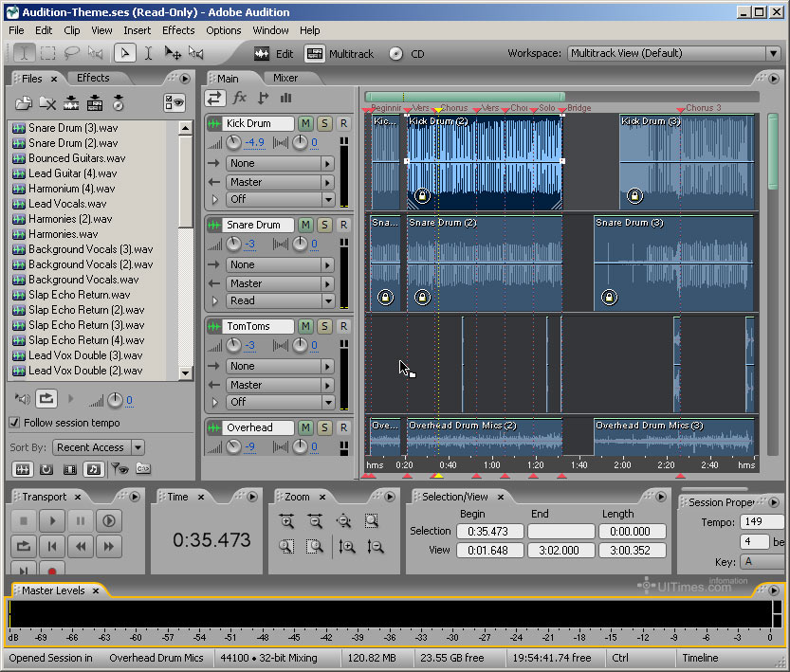Select the Kick Drum (3) clip

click(687, 162)
